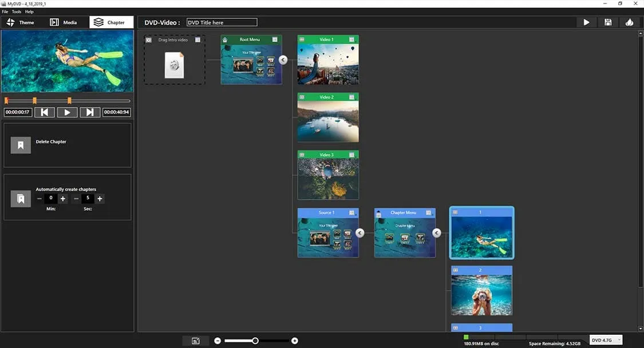Collapse the Chapter Menu branch arrow

[437, 233]
